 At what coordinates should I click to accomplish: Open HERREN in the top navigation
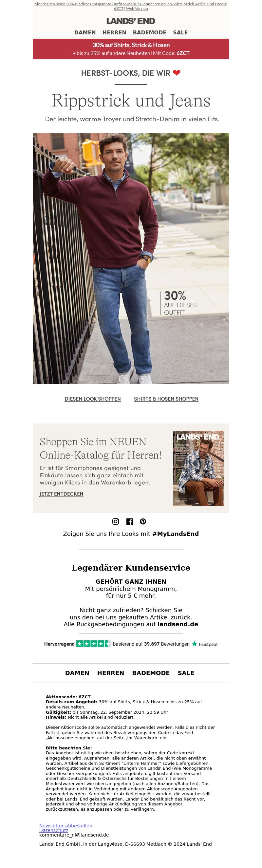coord(114,33)
